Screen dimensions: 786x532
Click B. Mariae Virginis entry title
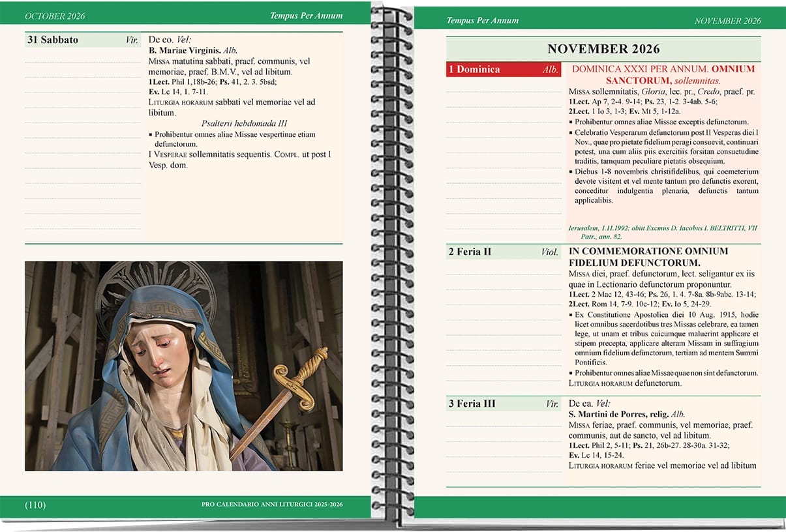point(185,50)
